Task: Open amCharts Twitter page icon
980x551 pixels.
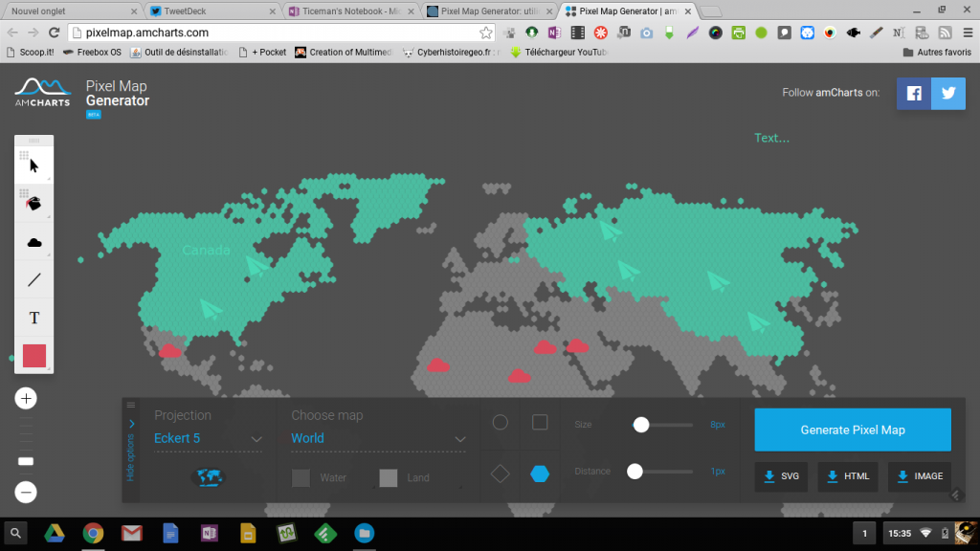Action: tap(948, 94)
